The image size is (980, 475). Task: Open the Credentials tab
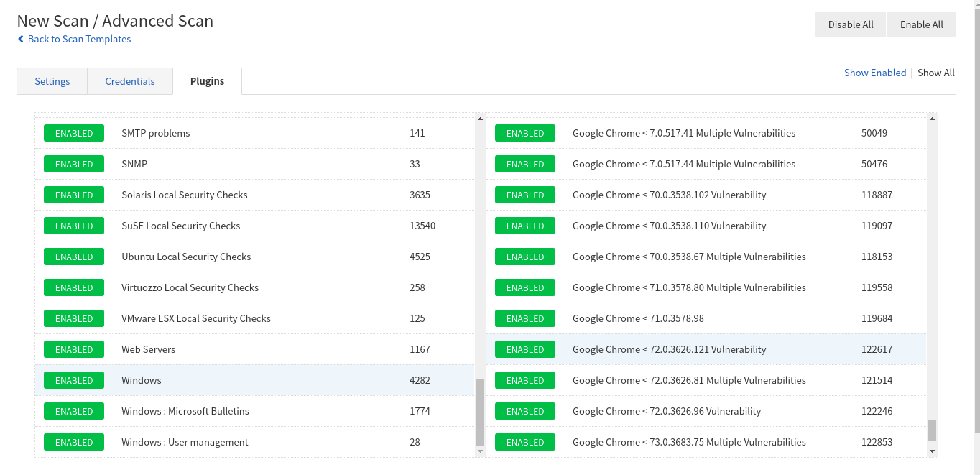130,81
